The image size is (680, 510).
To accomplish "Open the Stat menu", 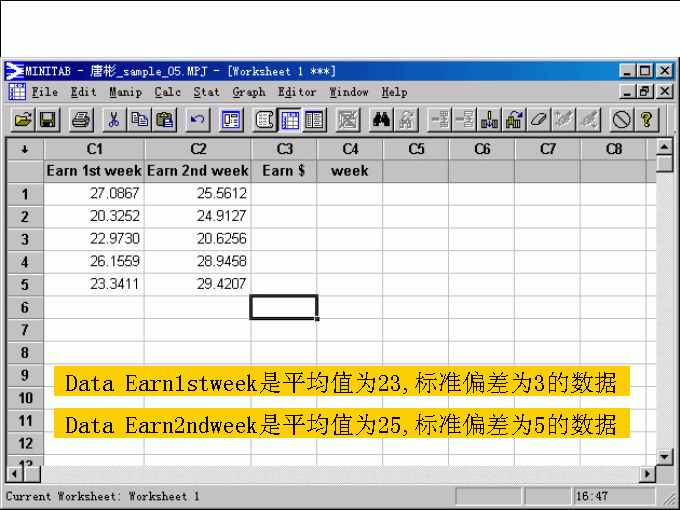I will click(206, 92).
